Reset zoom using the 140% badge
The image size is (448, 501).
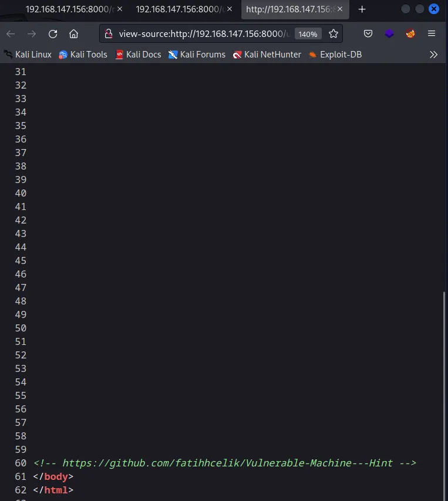click(x=308, y=34)
